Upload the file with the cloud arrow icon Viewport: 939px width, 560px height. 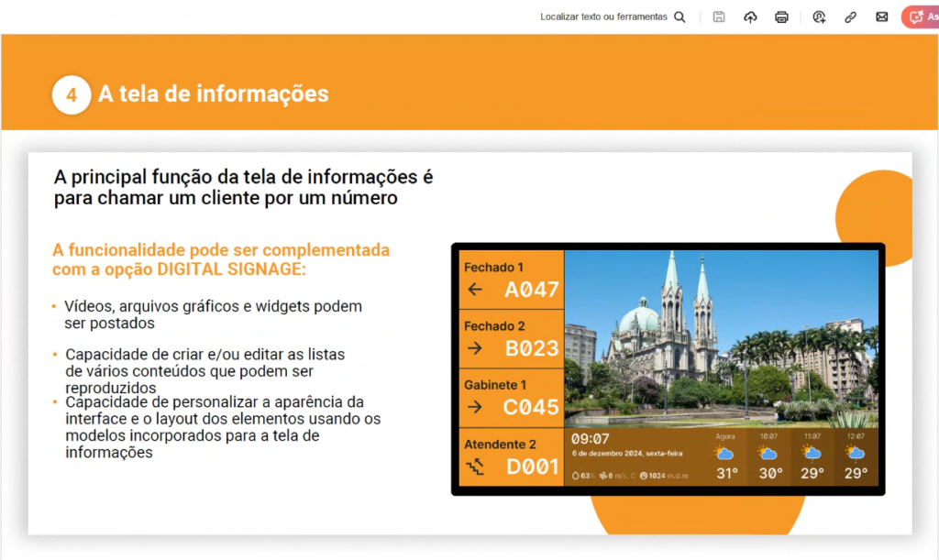click(750, 17)
